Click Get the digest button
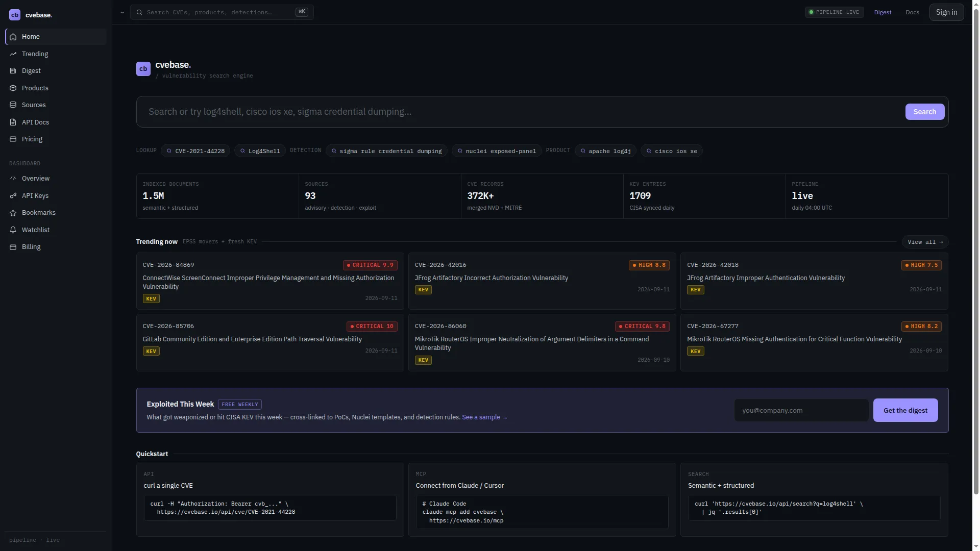980x551 pixels. (905, 410)
